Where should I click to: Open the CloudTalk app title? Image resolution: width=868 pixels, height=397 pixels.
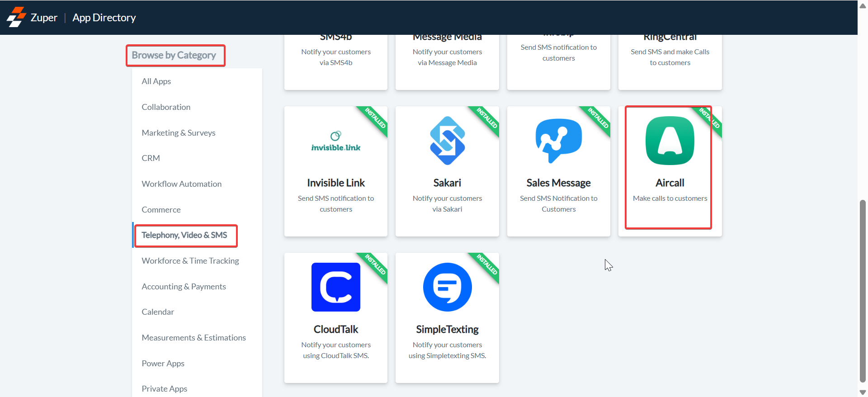click(x=336, y=329)
